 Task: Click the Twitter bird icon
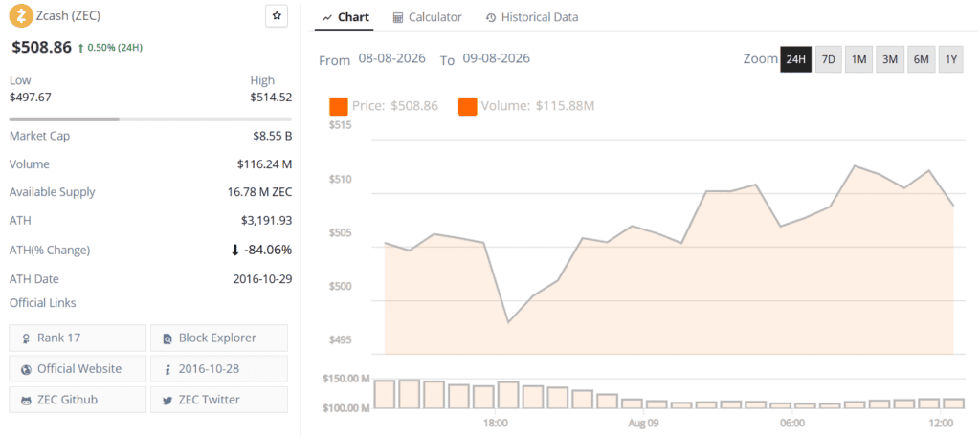[167, 401]
